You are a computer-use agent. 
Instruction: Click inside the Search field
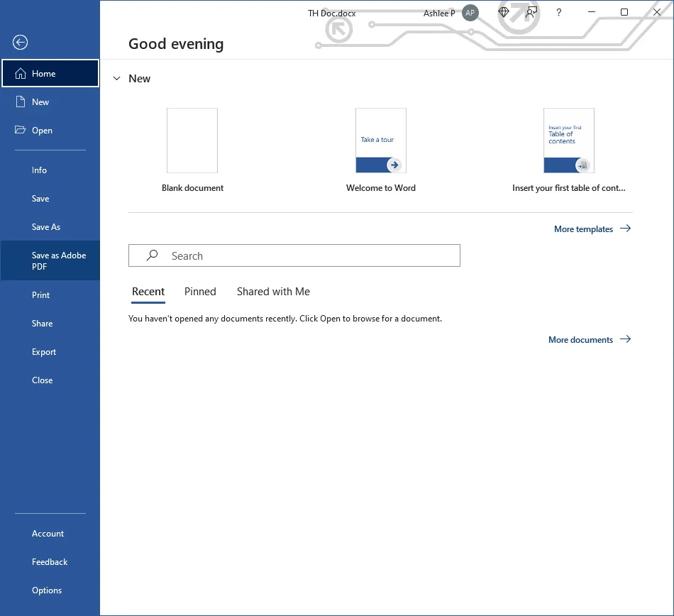click(x=294, y=255)
